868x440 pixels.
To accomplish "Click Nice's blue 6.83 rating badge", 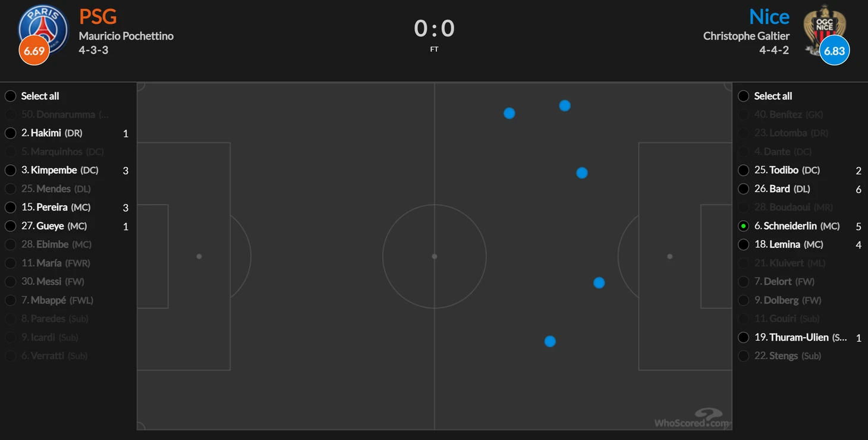I will tap(834, 51).
